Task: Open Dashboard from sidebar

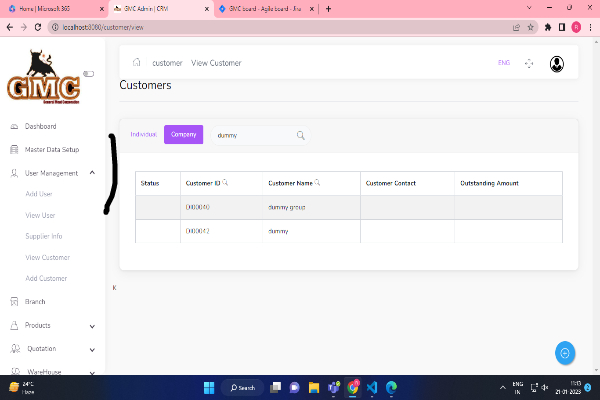Action: click(40, 127)
